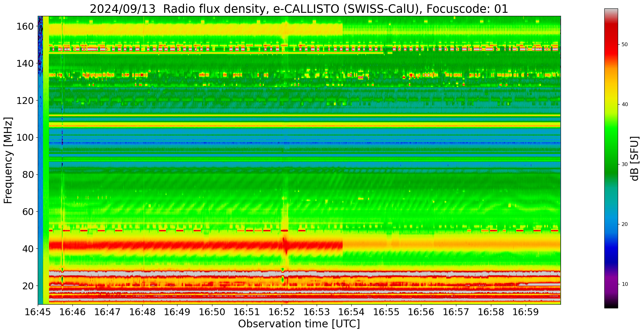
Task: Click the '16:50' time tick label
Action: coord(212,312)
